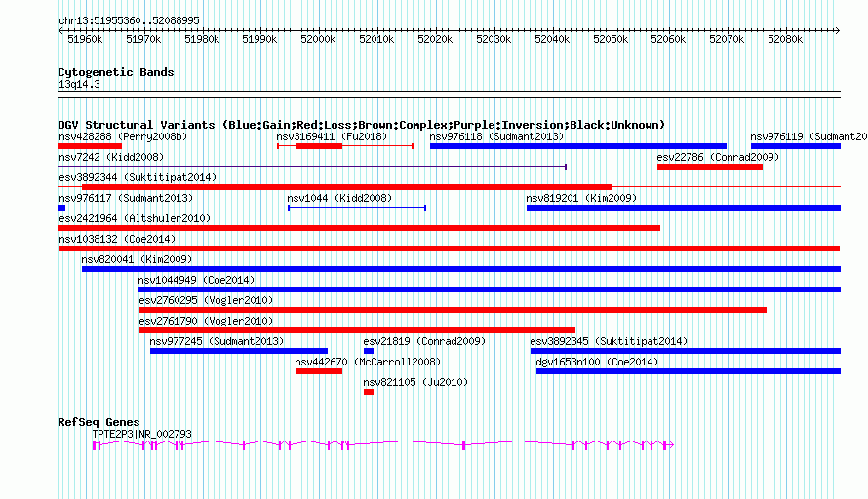Click the magenta TPTE2P3 gene track
The height and width of the screenshot is (499, 868).
pos(383,444)
